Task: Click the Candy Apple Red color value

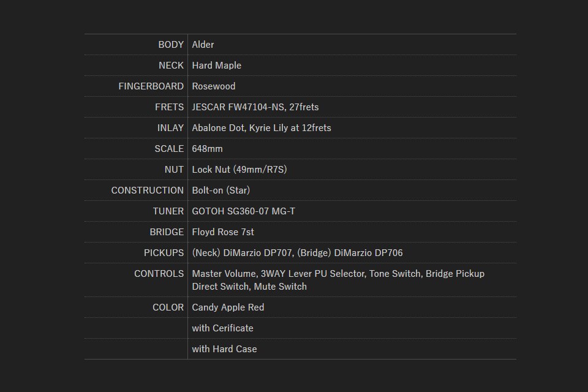Action: (228, 307)
